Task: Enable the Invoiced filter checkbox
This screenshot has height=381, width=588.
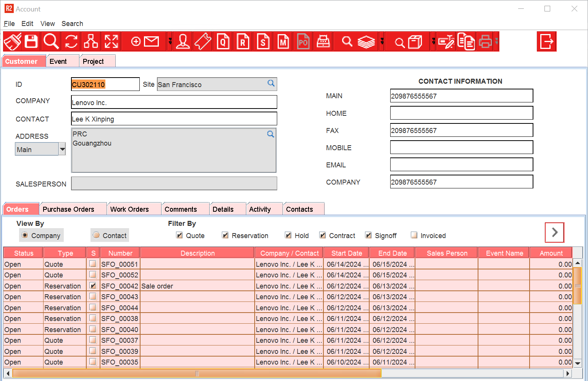Action: (414, 235)
